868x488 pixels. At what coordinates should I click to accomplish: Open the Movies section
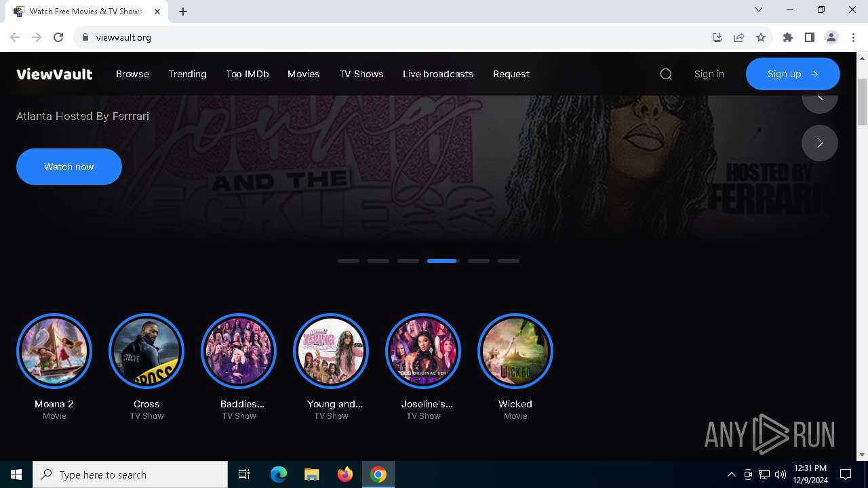pos(303,74)
